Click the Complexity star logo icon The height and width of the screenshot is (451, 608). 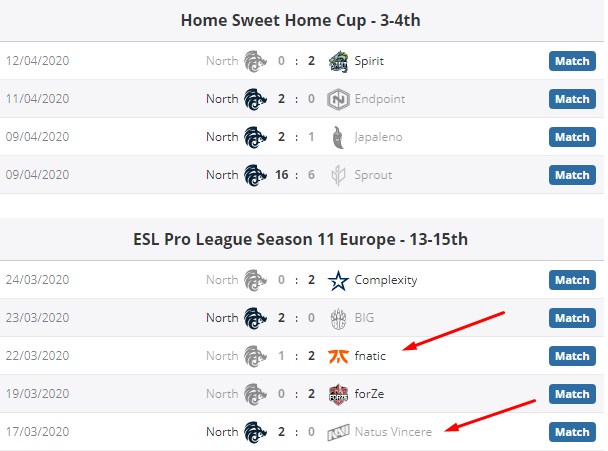337,280
